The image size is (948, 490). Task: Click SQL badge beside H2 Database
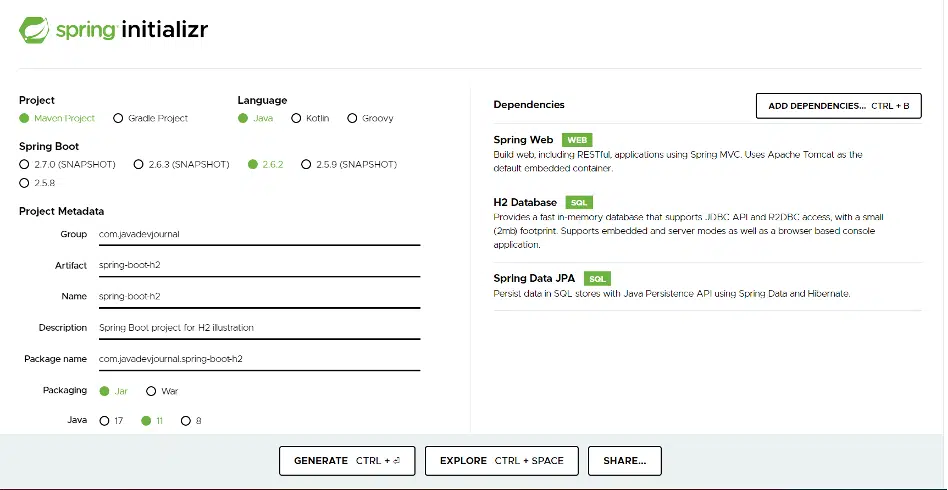pos(579,203)
